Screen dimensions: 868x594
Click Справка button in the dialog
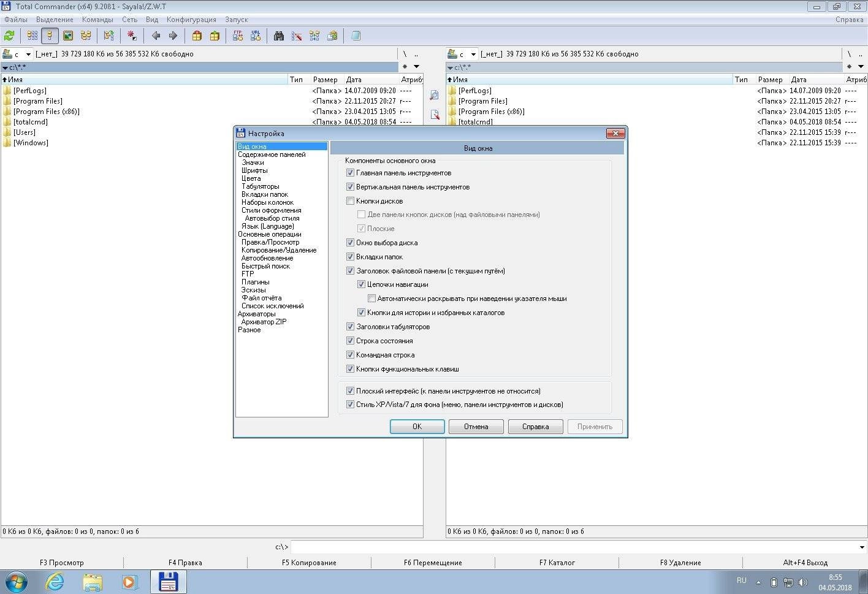(x=536, y=427)
